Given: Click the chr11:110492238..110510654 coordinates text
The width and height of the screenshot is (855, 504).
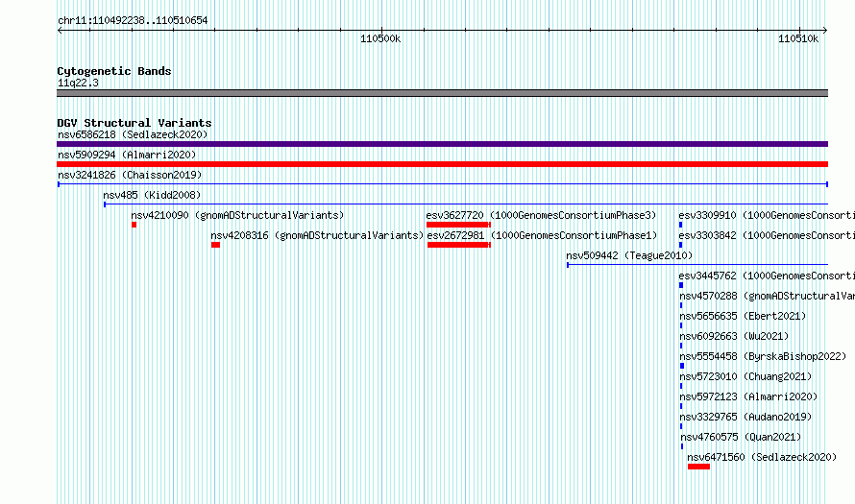Looking at the screenshot, I should pyautogui.click(x=133, y=21).
